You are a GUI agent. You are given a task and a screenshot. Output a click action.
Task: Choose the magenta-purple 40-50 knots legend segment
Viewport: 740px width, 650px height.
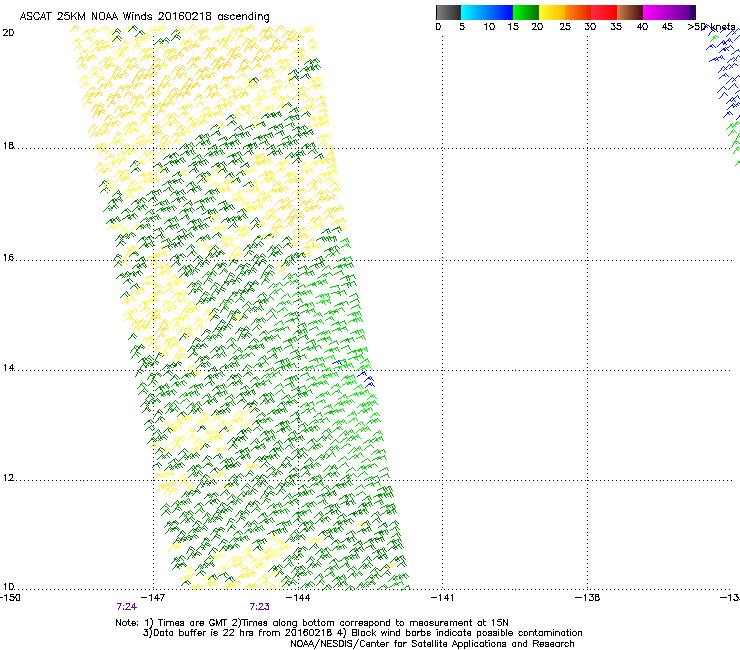point(669,12)
